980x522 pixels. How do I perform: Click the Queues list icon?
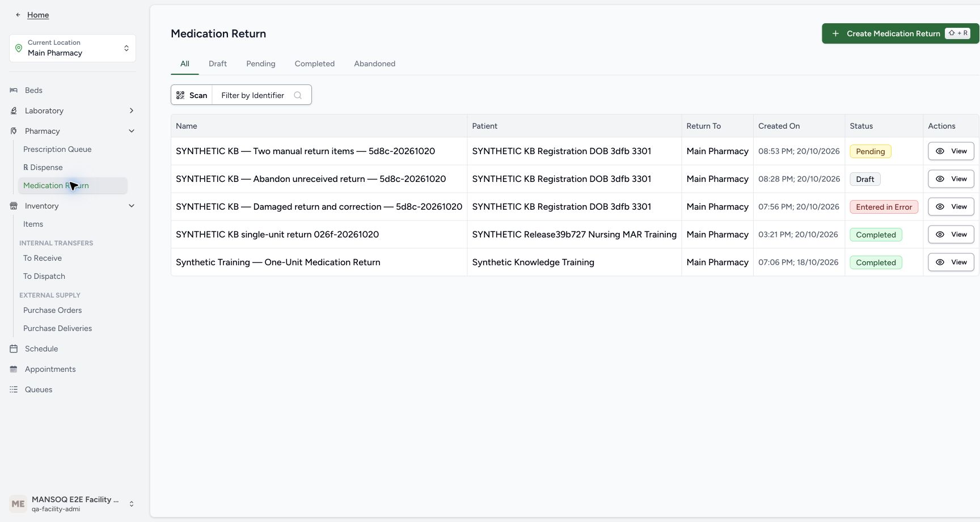point(14,389)
